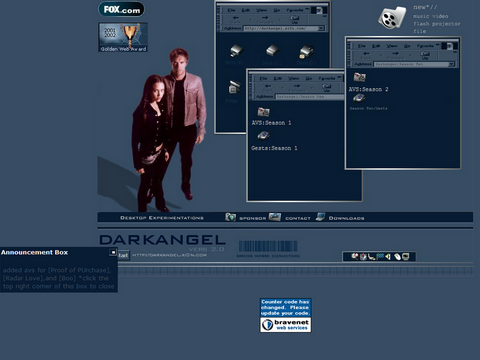Open the Gests:Season 1 icon

[x=263, y=136]
